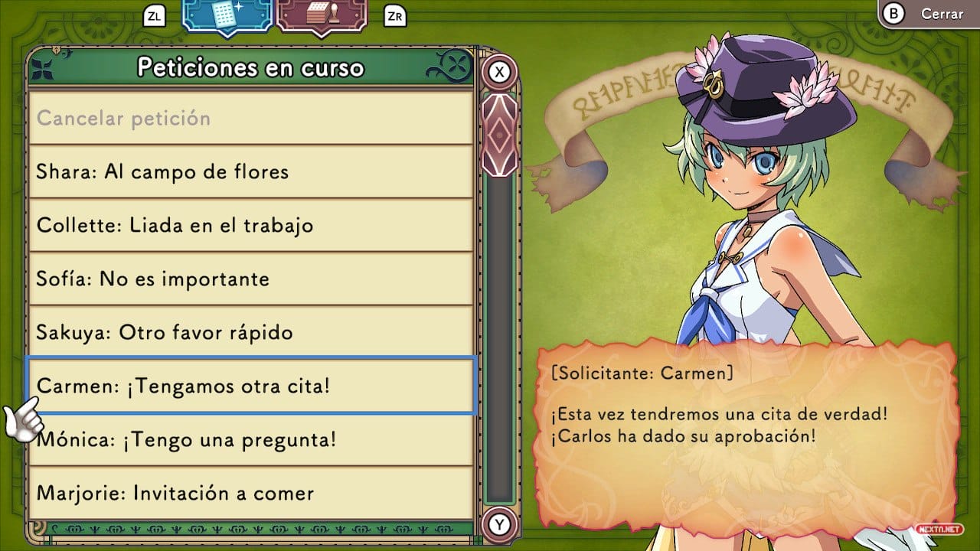
Task: Click the pointing glove cursor icon
Action: pos(23,419)
